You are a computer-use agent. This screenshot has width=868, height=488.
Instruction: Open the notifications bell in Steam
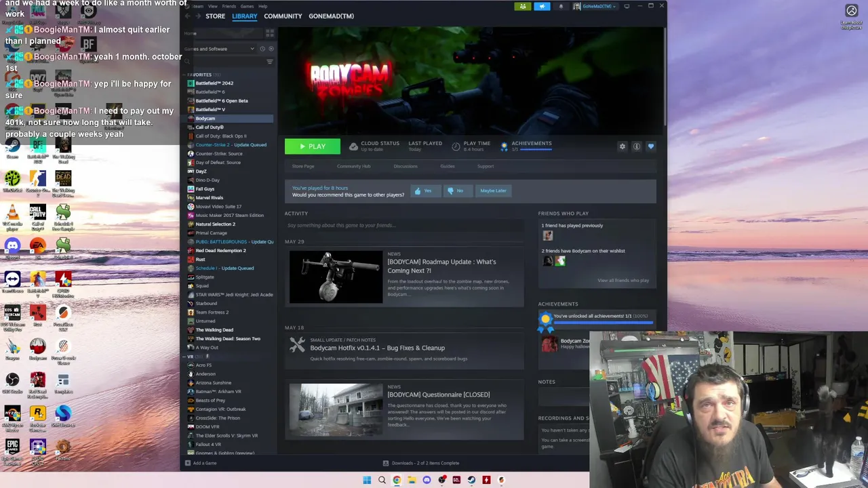point(561,6)
